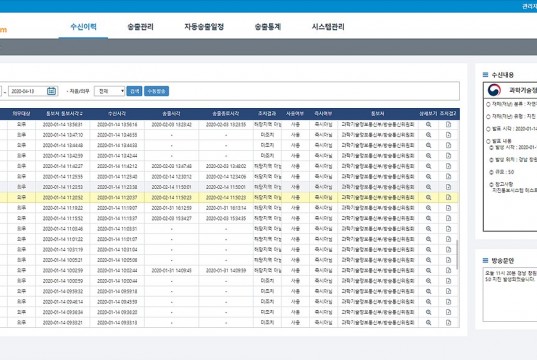Click the 상세보기 column header
The height and width of the screenshot is (360, 537).
428,114
